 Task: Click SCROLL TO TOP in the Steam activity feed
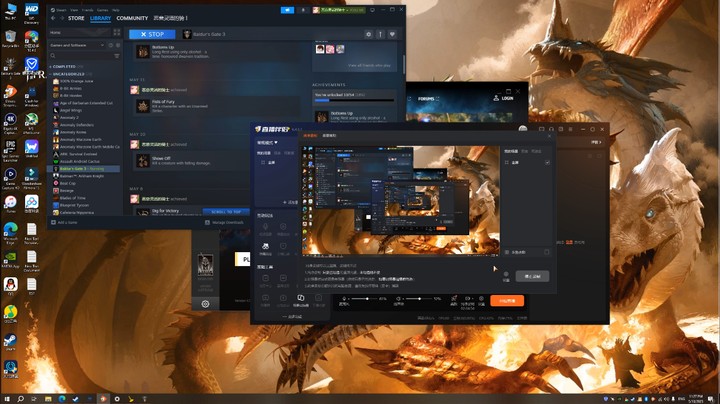click(x=226, y=212)
